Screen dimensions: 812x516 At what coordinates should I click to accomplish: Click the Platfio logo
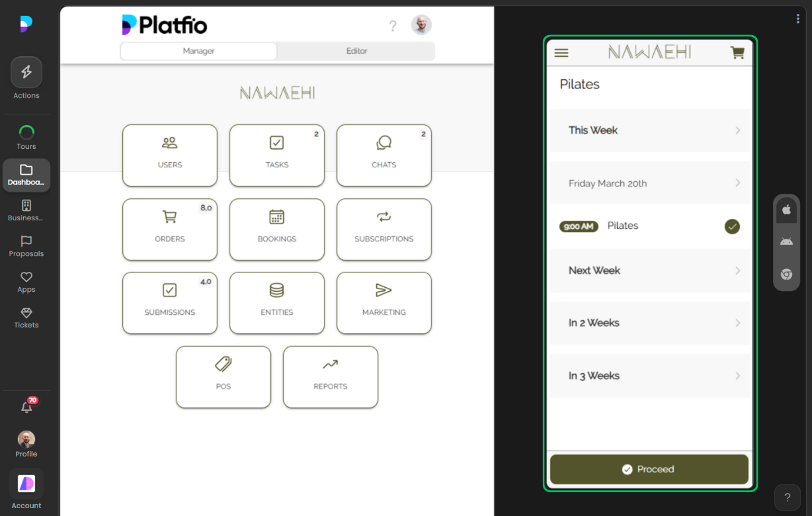click(x=163, y=24)
